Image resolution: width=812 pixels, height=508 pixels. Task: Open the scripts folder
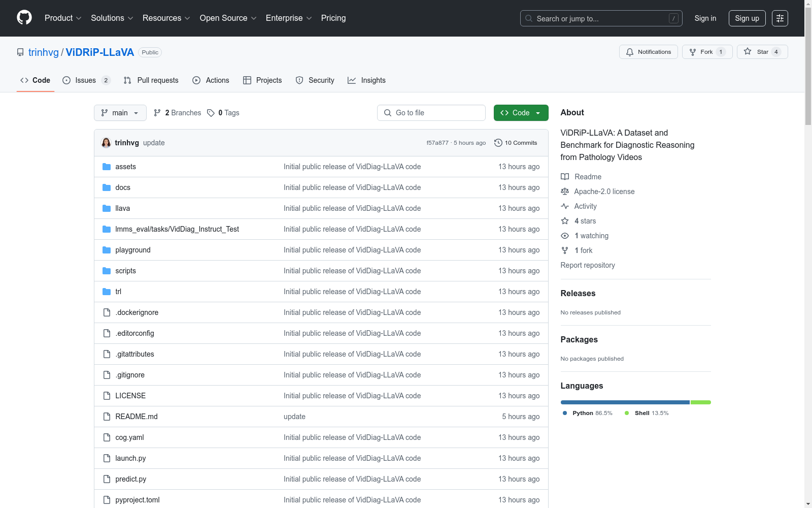[x=125, y=271]
